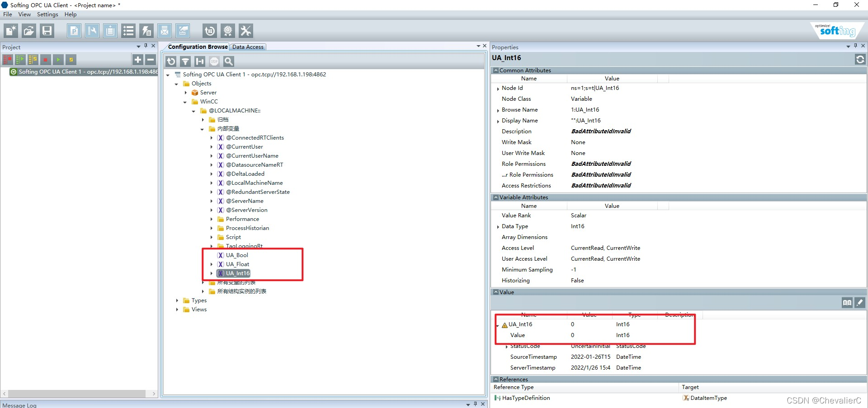This screenshot has height=408, width=868.
Task: Expand the Data Type attribute row
Action: 498,227
